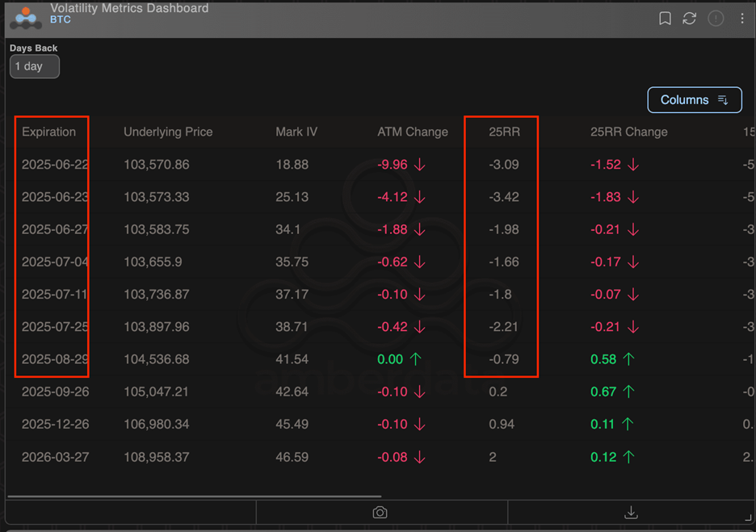Click Mark IV value 25.13
The height and width of the screenshot is (532, 756).
pyautogui.click(x=292, y=197)
